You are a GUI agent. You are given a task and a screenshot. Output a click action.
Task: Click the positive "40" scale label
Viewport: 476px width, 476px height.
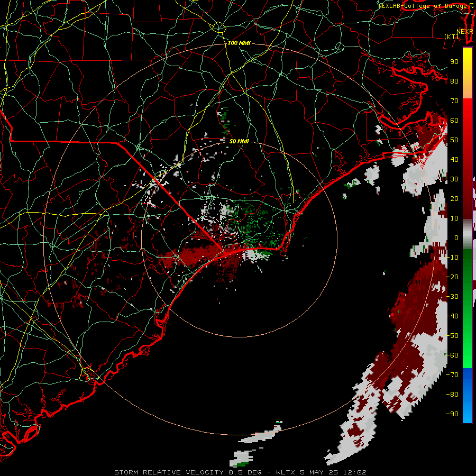pyautogui.click(x=454, y=159)
